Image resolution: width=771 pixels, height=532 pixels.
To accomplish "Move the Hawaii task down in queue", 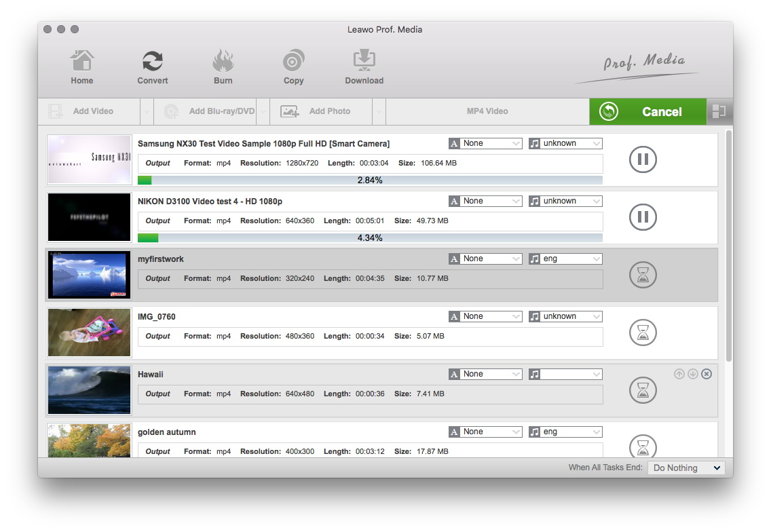I will (693, 374).
